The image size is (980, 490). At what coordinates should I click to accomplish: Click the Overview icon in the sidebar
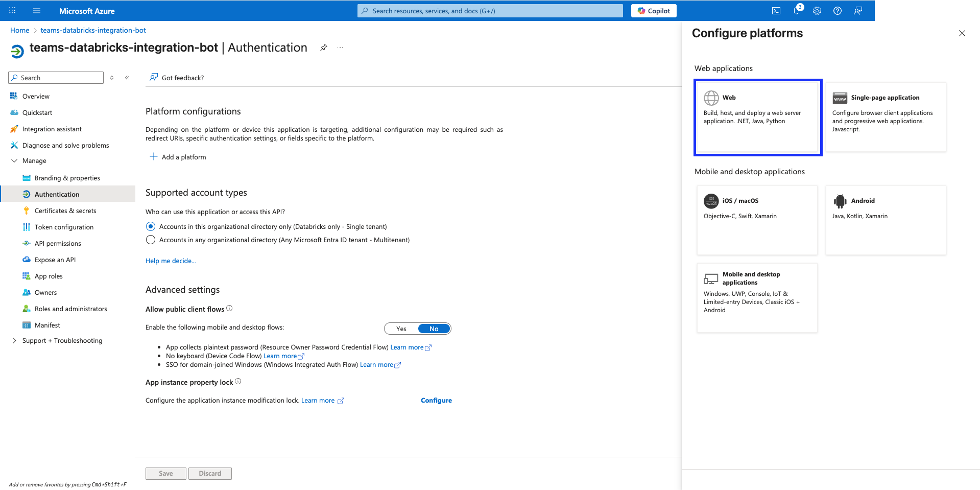pyautogui.click(x=14, y=96)
